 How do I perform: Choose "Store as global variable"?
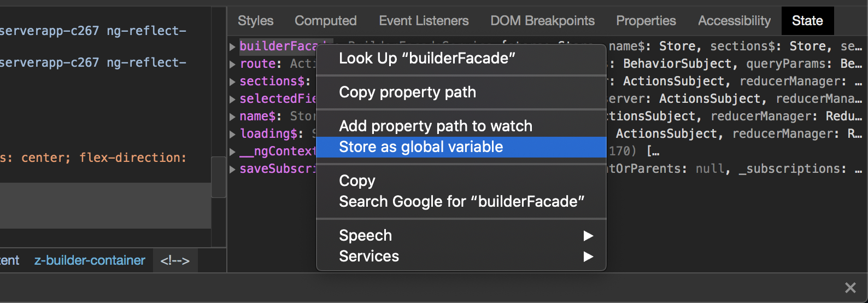[x=421, y=147]
